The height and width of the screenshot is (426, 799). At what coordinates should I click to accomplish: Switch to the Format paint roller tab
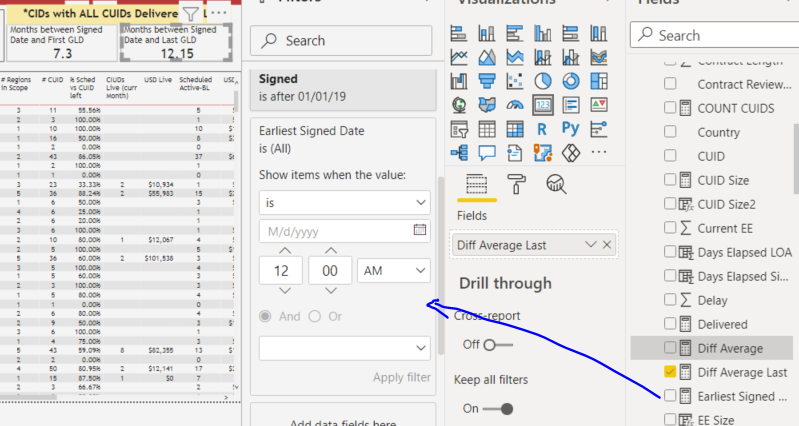click(x=516, y=183)
